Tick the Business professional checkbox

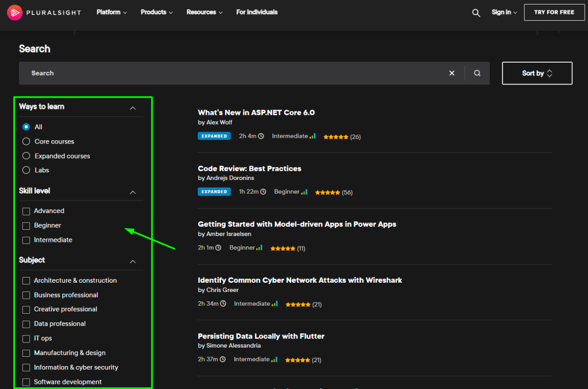tap(26, 295)
